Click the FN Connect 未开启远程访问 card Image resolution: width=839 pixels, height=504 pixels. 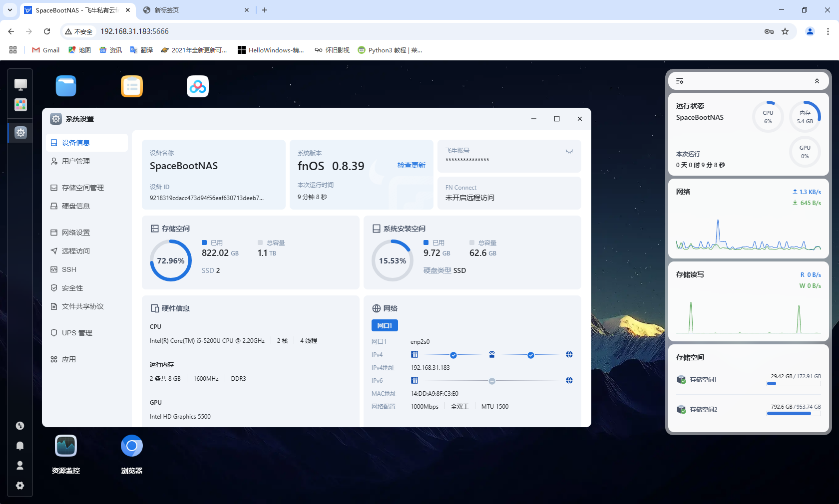pos(509,193)
